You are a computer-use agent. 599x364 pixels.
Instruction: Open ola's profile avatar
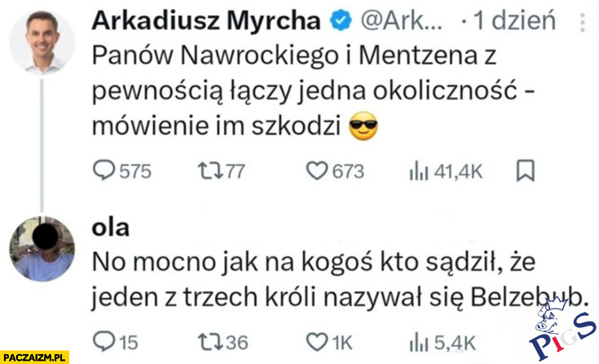[x=41, y=248]
